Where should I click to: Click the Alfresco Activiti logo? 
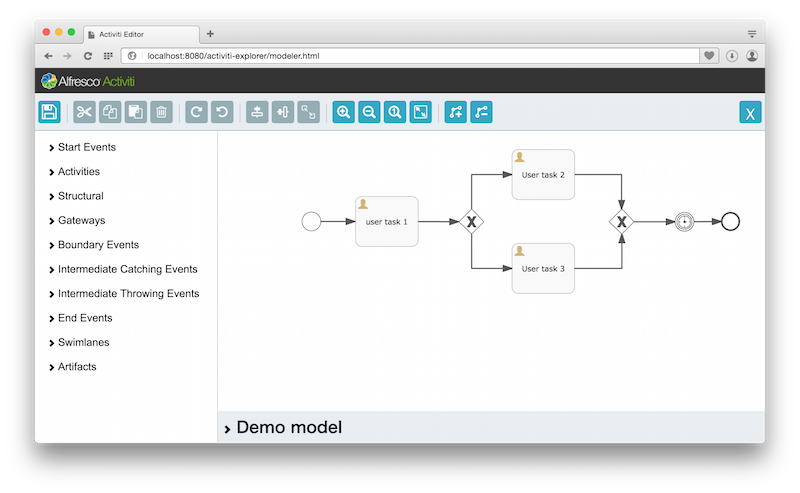(x=88, y=81)
